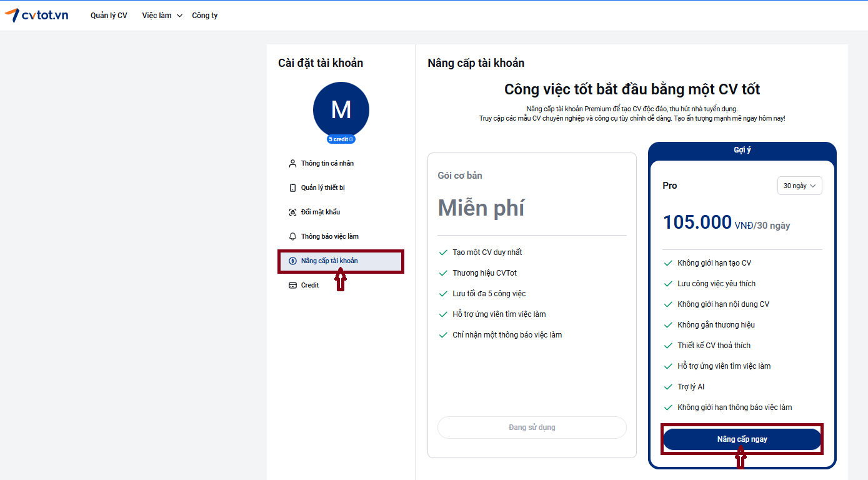868x480 pixels.
Task: Click the cvtot.vn logo
Action: [36, 15]
